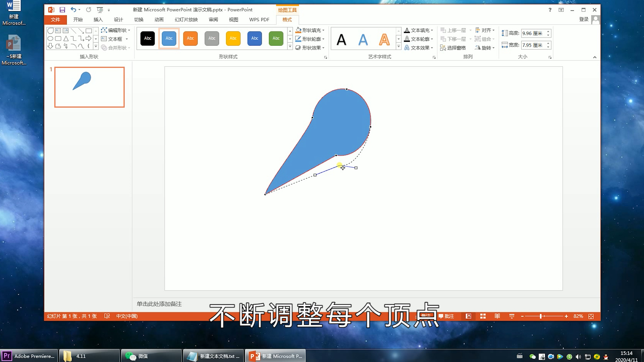The image size is (644, 362).
Task: Switch to the Animations (动画) tab
Action: [159, 19]
